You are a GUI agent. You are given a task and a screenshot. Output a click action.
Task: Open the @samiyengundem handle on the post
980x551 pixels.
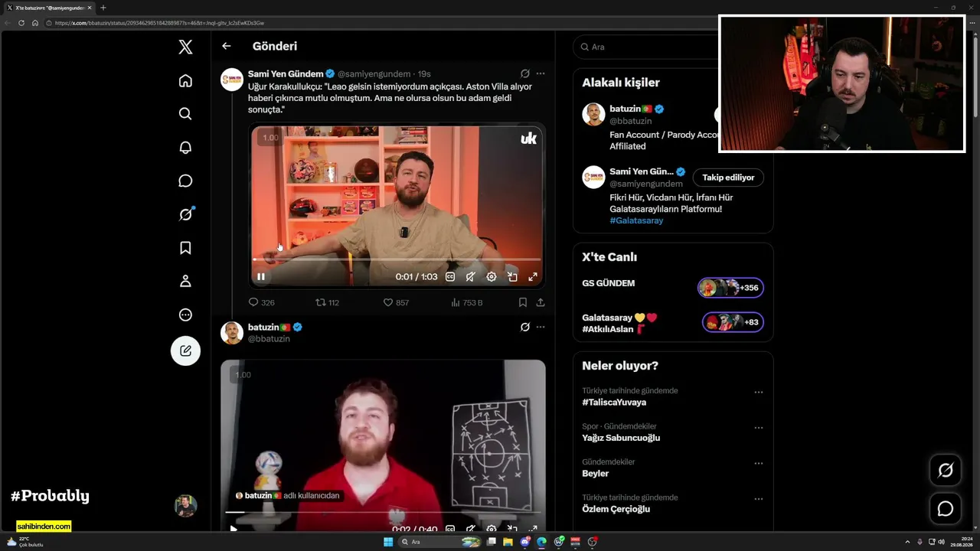tap(374, 74)
